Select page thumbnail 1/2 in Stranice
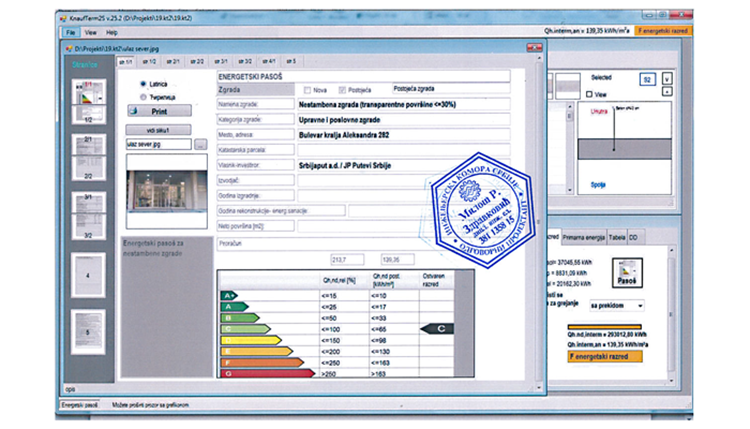 coord(88,115)
